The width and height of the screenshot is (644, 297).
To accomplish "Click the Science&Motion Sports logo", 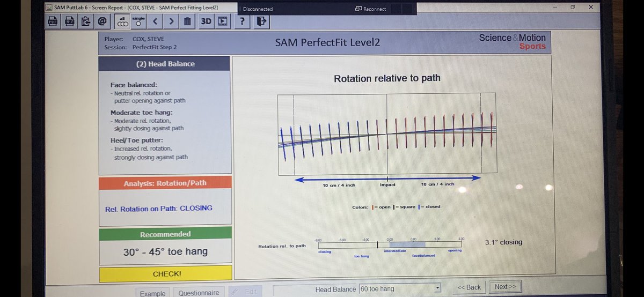I will 513,42.
